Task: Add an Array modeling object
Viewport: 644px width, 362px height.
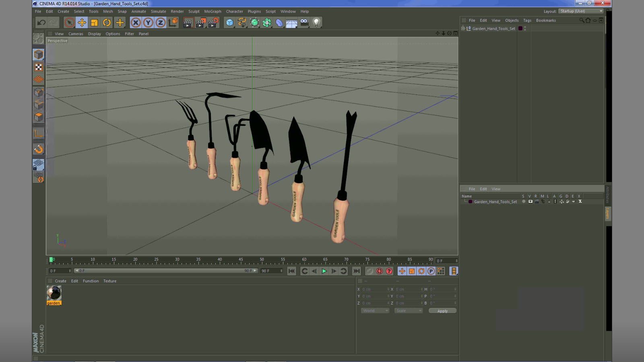Action: click(x=267, y=23)
